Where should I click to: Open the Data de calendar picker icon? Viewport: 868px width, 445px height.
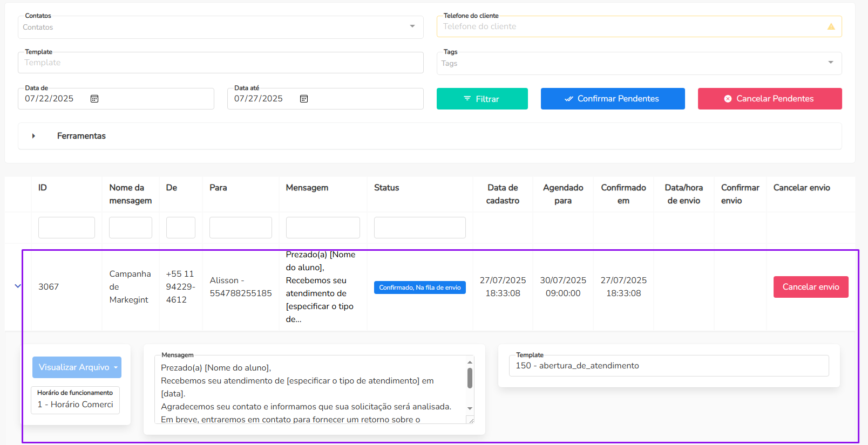click(x=94, y=99)
